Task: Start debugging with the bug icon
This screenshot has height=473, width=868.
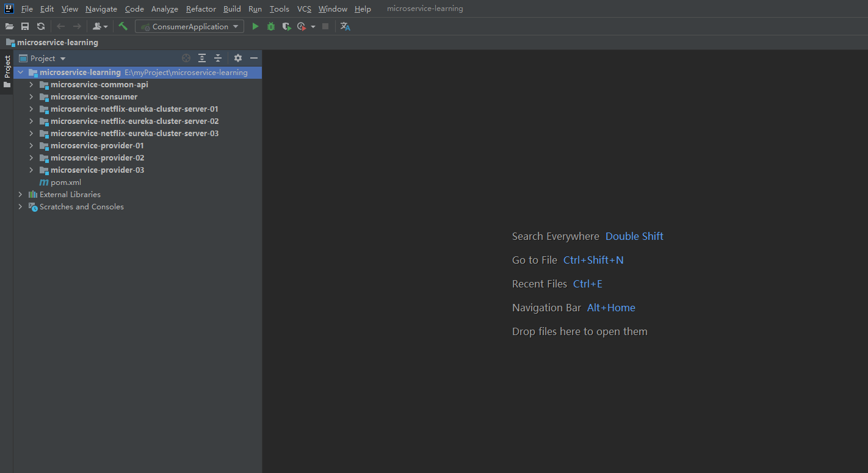Action: coord(271,26)
